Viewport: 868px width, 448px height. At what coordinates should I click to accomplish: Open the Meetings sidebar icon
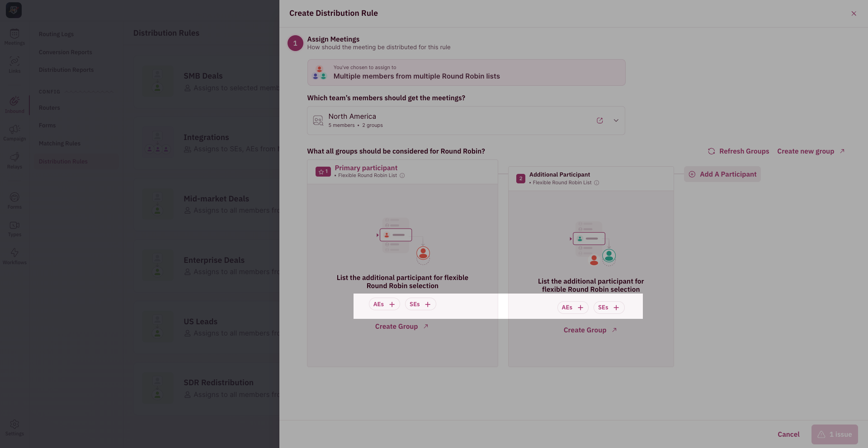pos(14,37)
